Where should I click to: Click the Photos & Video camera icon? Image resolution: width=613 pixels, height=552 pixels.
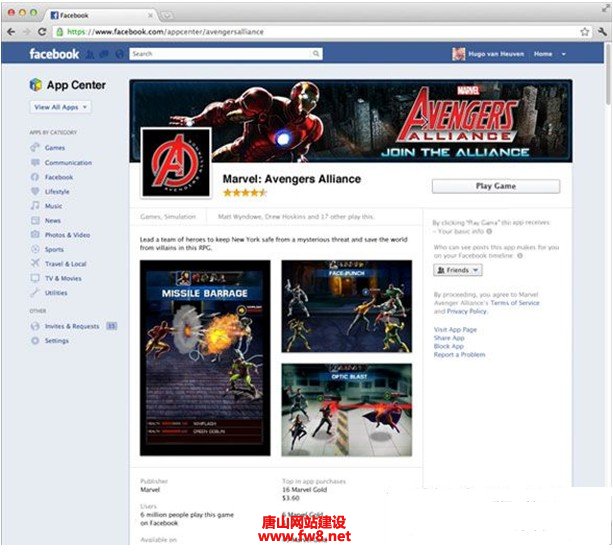click(x=35, y=235)
